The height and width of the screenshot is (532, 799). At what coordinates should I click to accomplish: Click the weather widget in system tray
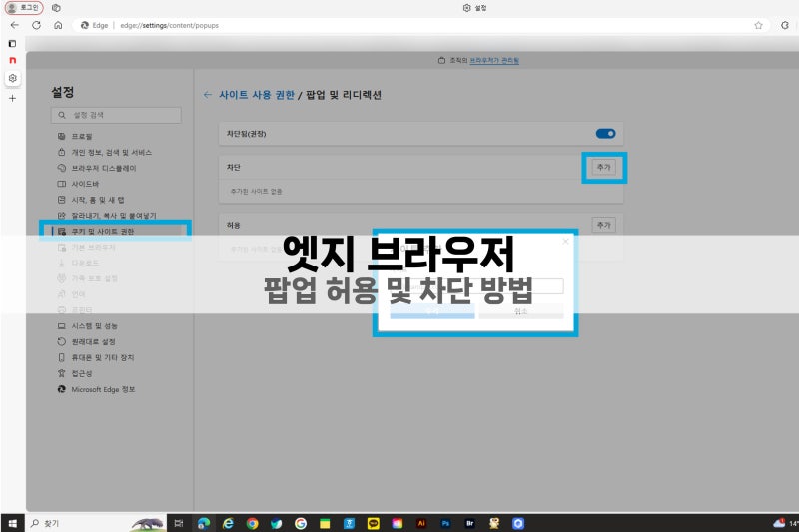(785, 523)
